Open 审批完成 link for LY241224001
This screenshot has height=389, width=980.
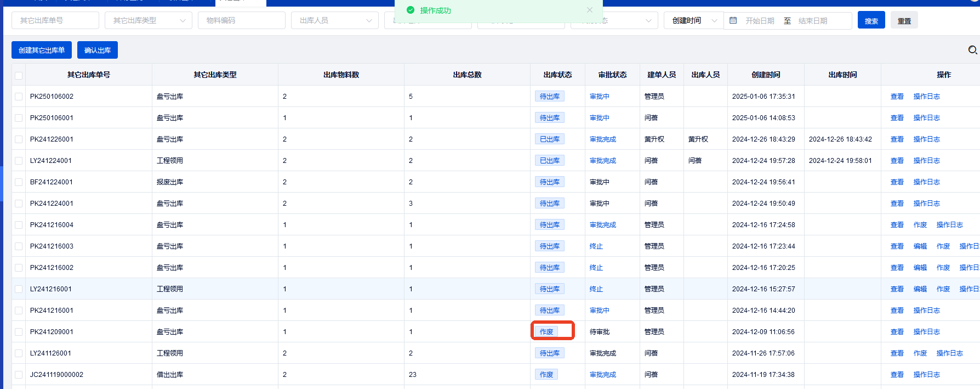coord(602,161)
